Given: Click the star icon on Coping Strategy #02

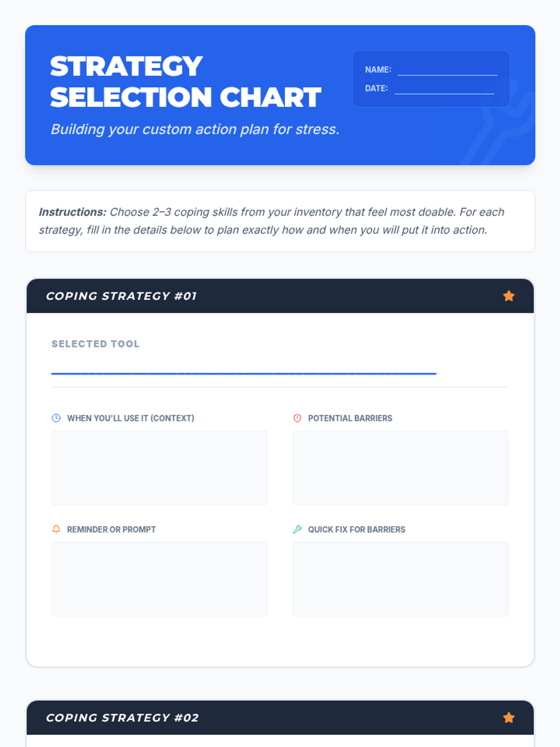Looking at the screenshot, I should click(509, 718).
